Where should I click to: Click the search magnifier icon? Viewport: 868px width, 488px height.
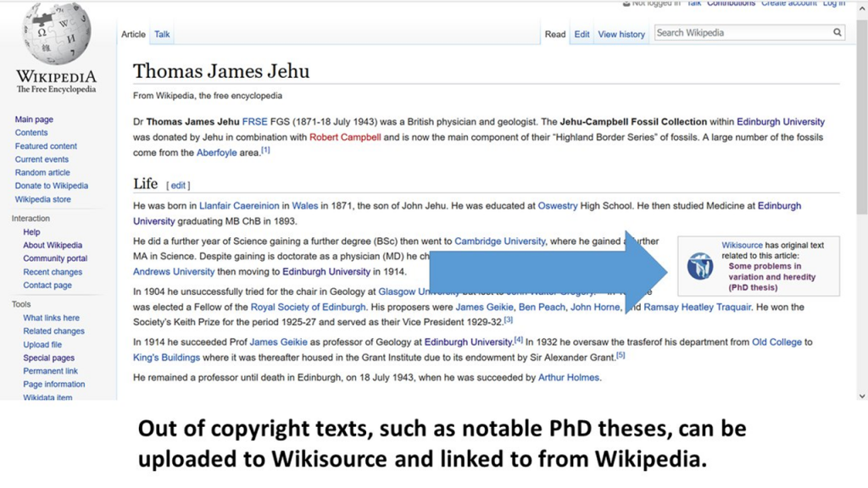point(837,33)
